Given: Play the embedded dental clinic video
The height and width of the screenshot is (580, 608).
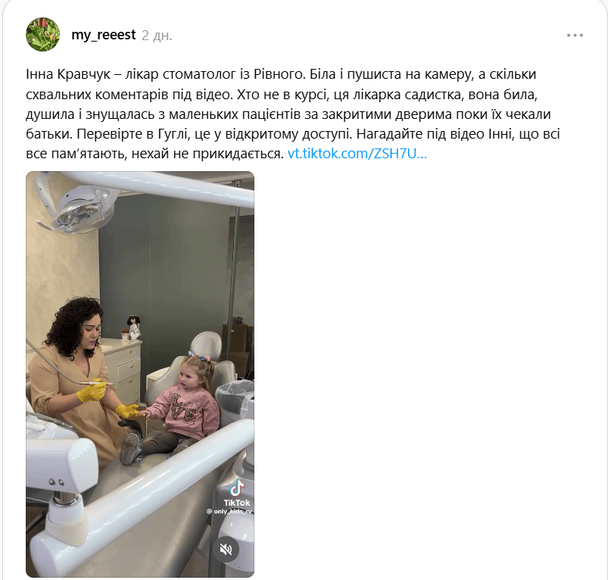Looking at the screenshot, I should click(x=140, y=374).
